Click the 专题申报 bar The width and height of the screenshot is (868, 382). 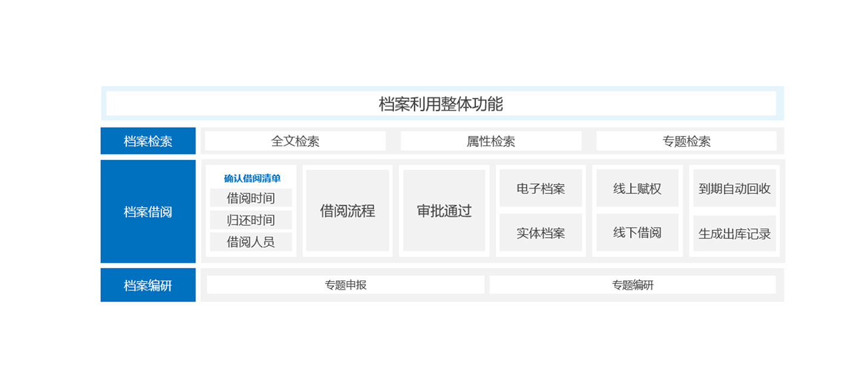[x=346, y=285]
